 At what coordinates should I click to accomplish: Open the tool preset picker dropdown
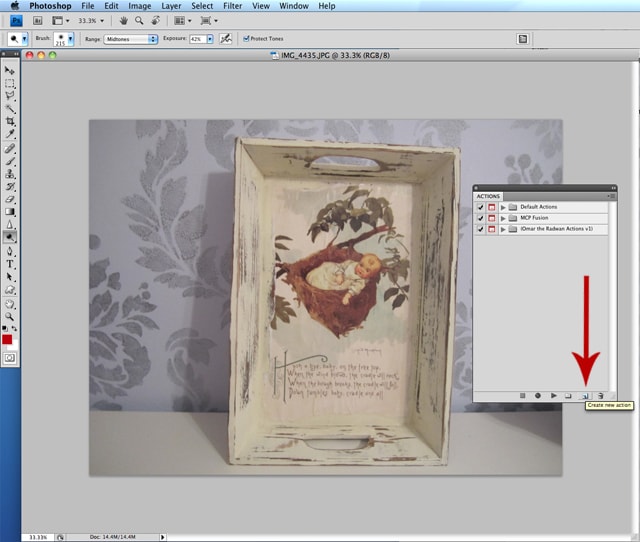coord(24,39)
